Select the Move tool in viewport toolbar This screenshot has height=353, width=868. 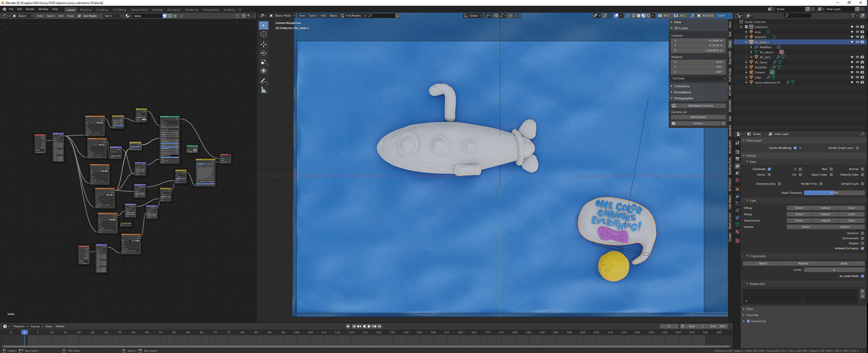click(x=264, y=44)
